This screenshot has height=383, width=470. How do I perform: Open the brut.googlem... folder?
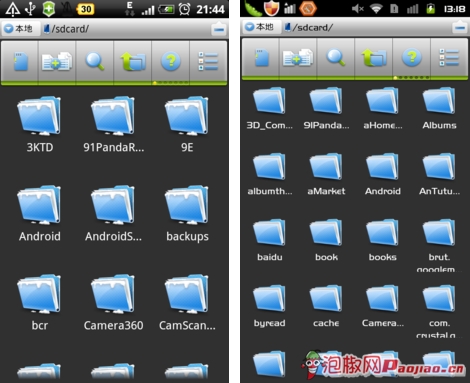[439, 245]
